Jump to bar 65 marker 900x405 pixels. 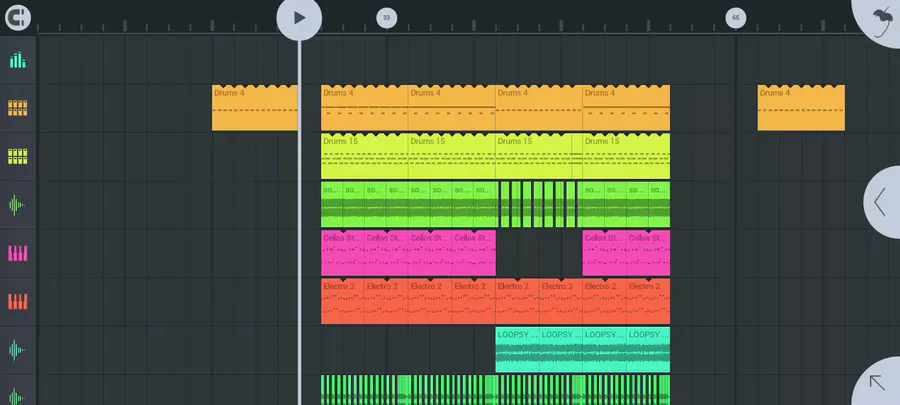(735, 18)
